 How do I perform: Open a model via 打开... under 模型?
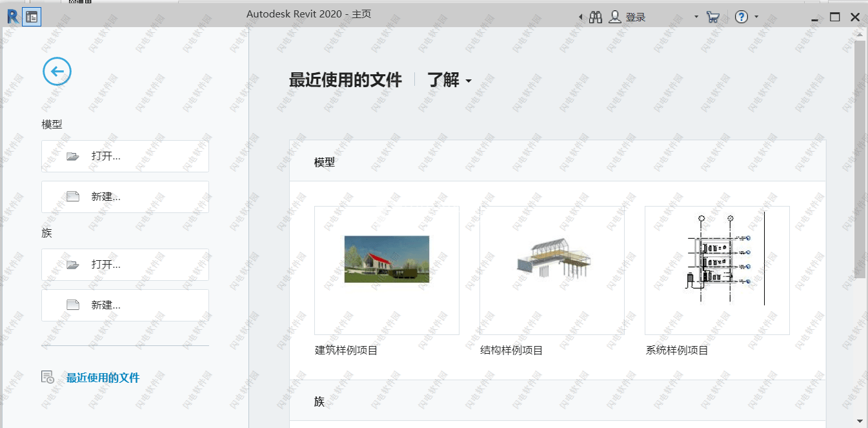(125, 156)
